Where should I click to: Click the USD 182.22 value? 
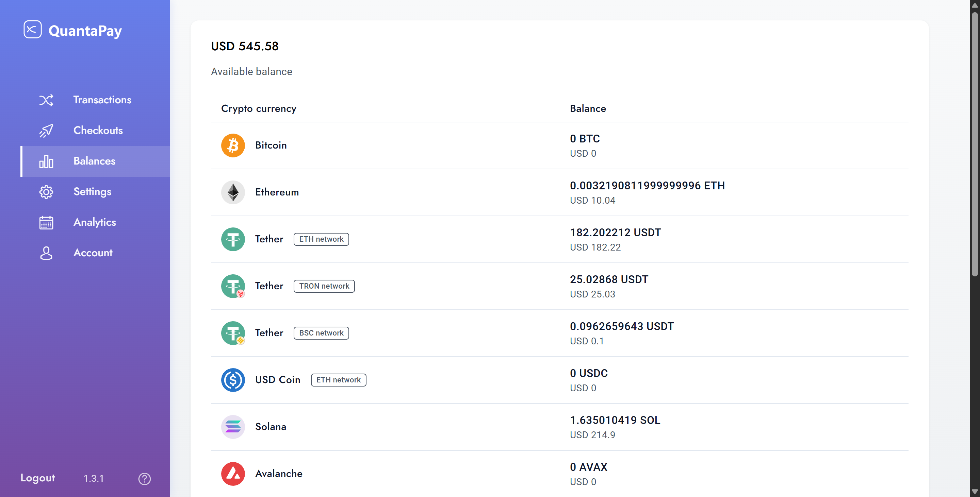coord(595,247)
